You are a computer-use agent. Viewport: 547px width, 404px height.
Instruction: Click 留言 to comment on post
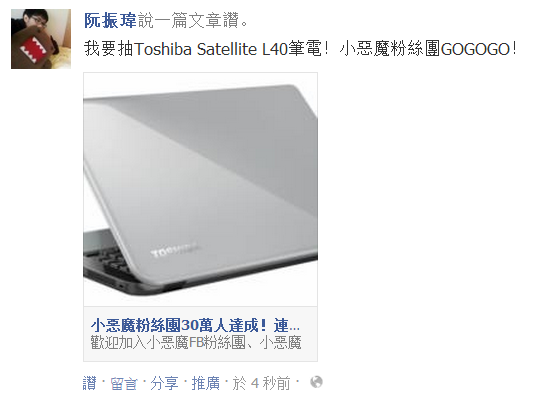point(124,383)
